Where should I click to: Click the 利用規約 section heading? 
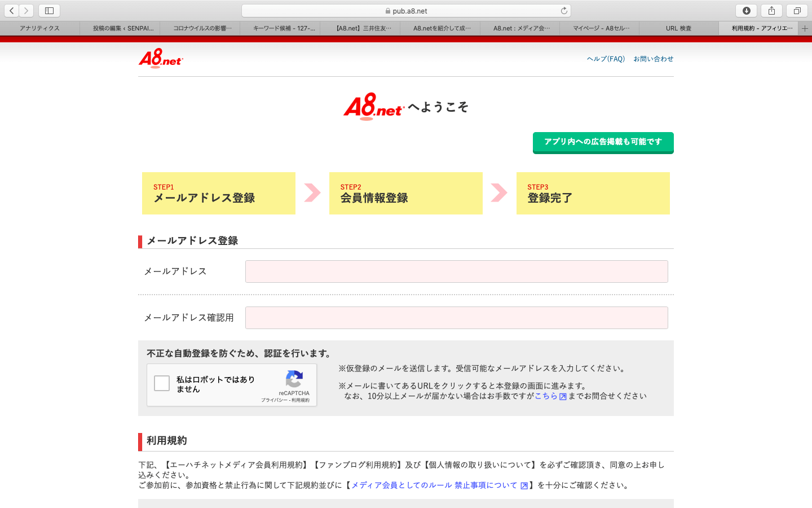(x=167, y=441)
